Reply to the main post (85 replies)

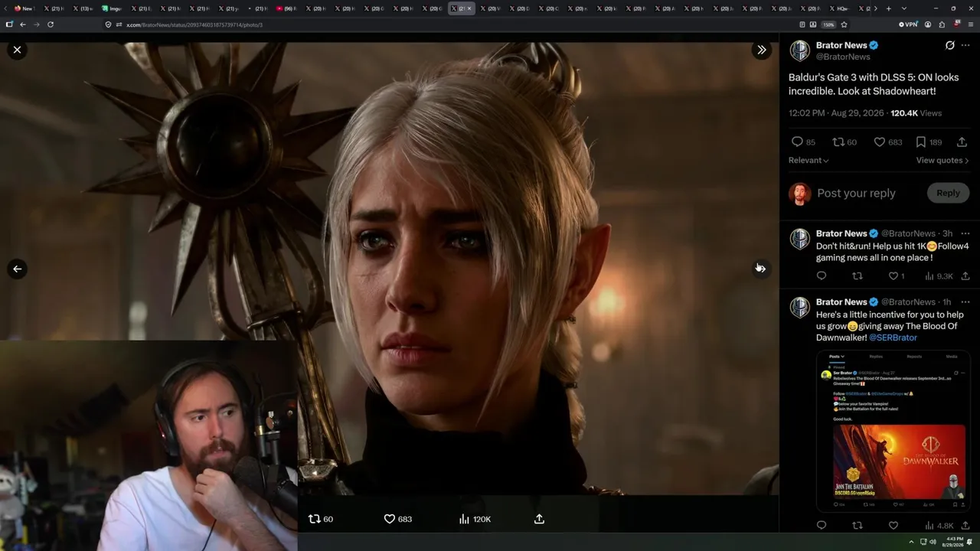[803, 142]
